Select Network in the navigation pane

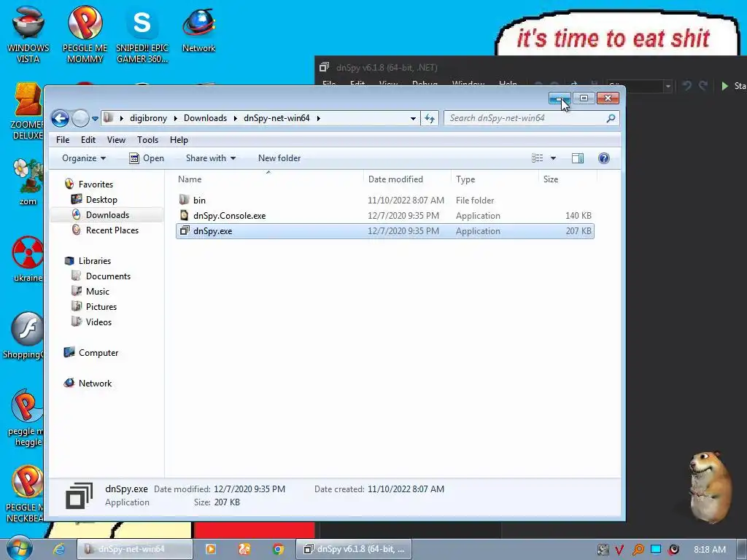click(95, 384)
